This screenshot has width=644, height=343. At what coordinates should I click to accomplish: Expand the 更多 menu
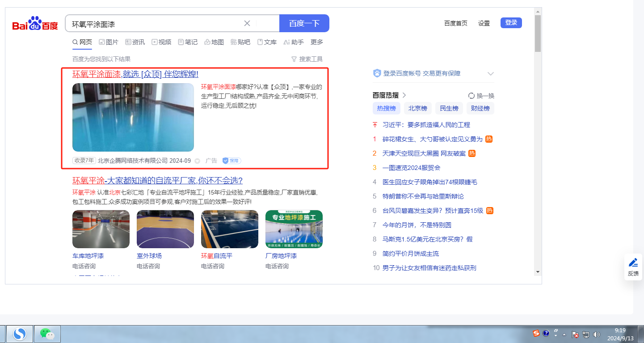click(317, 42)
